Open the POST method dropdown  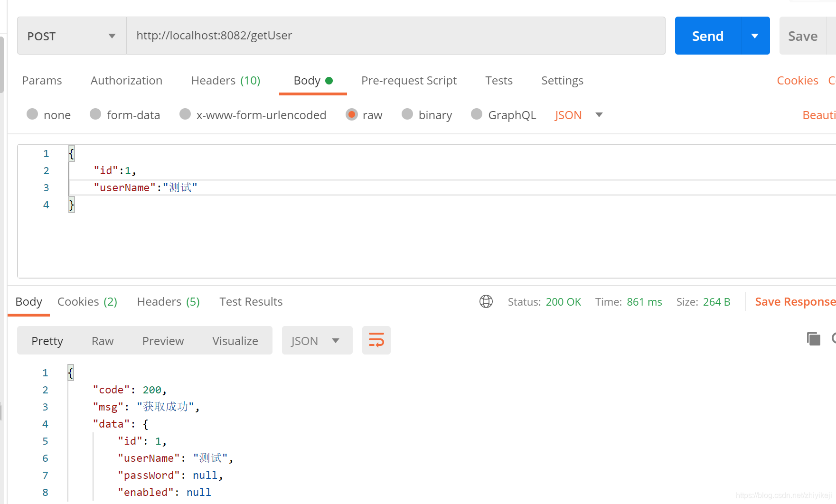pyautogui.click(x=72, y=36)
